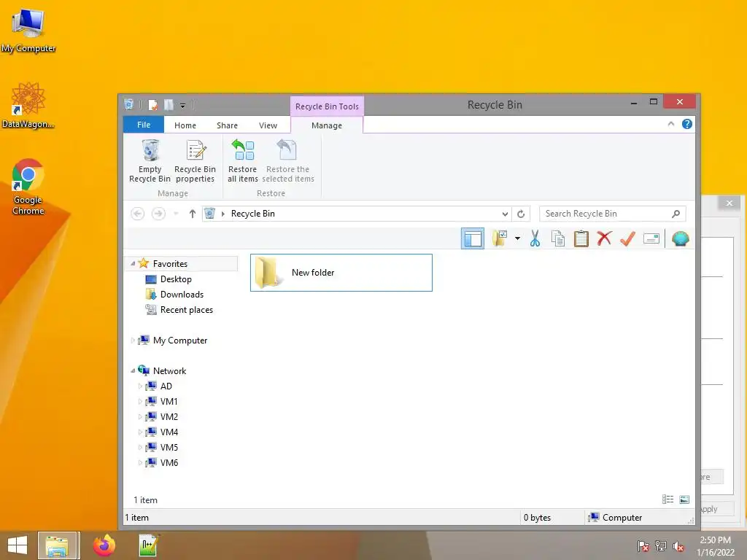747x560 pixels.
Task: Open Recycle Bin properties
Action: pyautogui.click(x=195, y=161)
